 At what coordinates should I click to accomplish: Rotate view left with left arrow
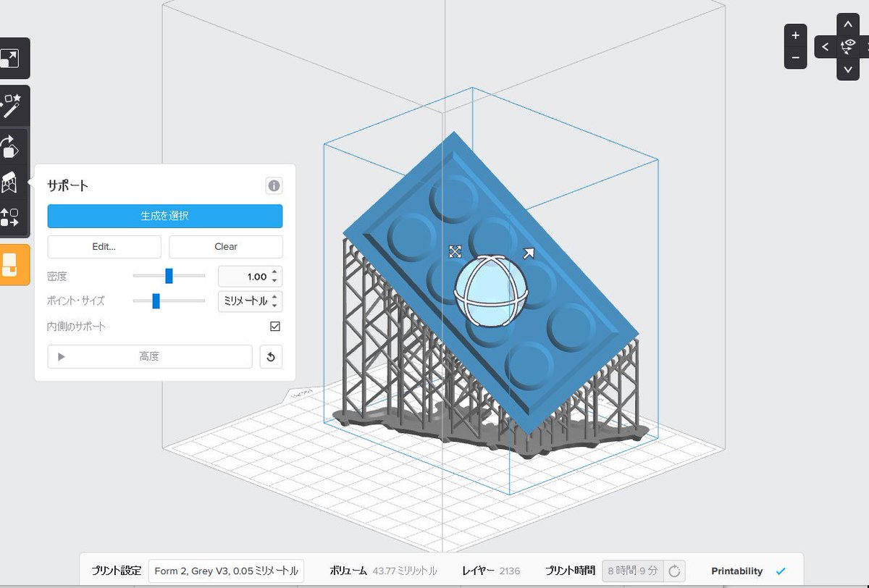(x=826, y=48)
